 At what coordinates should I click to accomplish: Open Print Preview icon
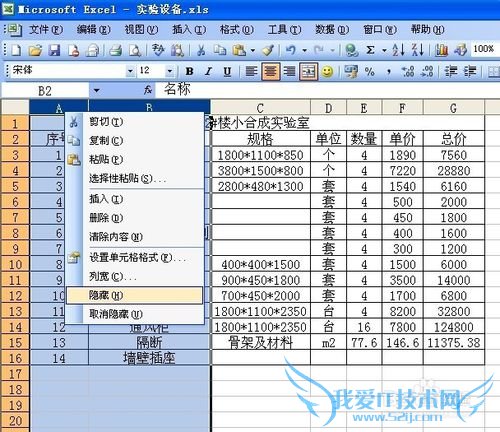135,50
